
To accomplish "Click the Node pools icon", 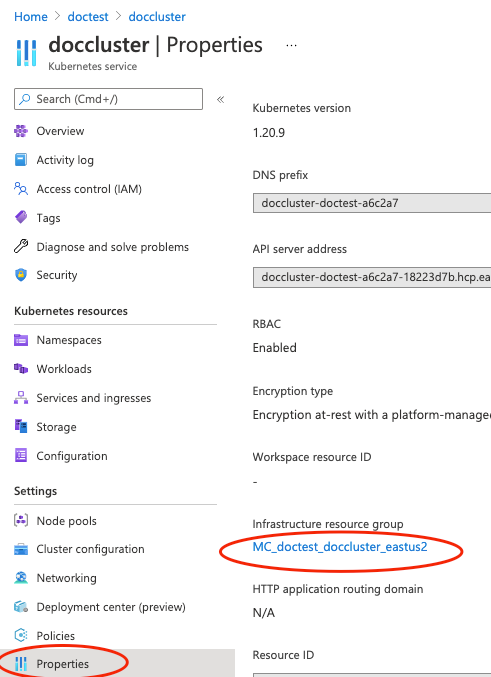I will pyautogui.click(x=21, y=520).
